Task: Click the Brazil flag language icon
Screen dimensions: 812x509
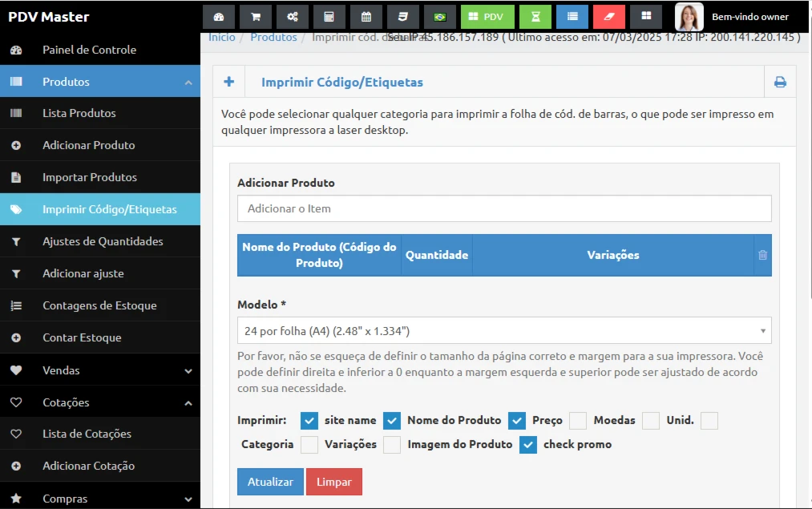Action: click(439, 17)
